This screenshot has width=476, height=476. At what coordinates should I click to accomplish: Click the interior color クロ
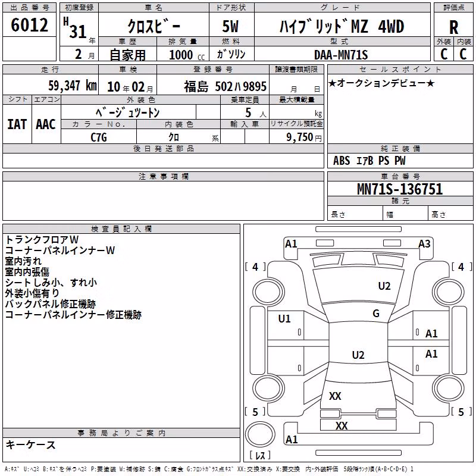174,137
